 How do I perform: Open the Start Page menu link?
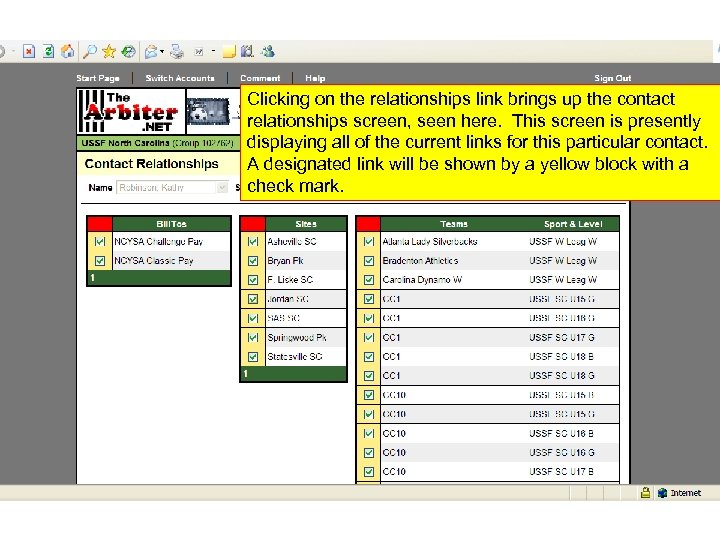(98, 78)
